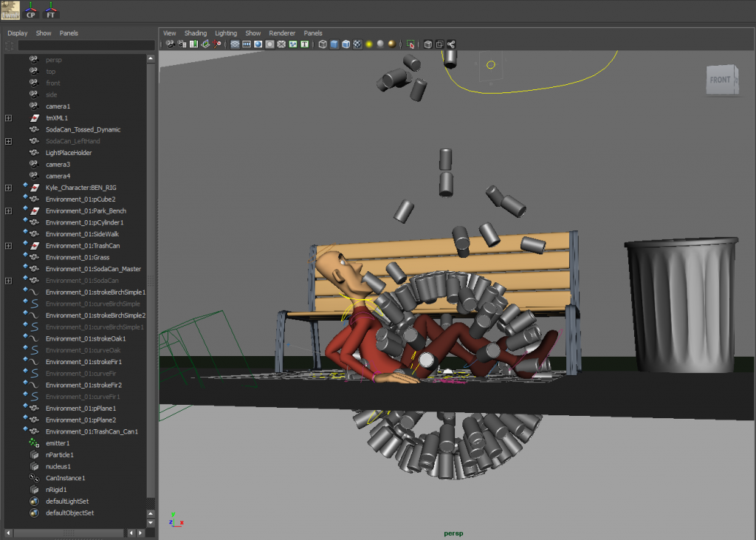
Task: Expand the tmXML1 node
Action: [x=8, y=118]
